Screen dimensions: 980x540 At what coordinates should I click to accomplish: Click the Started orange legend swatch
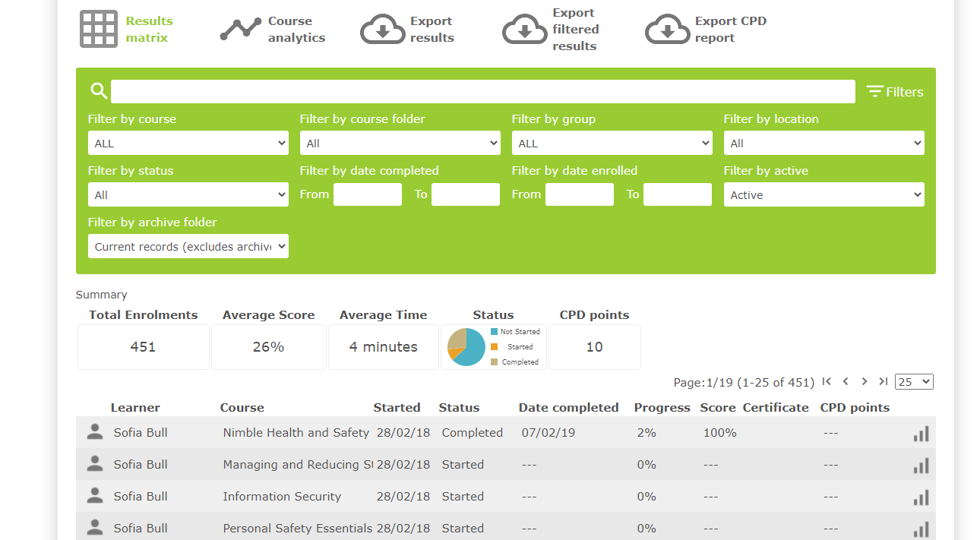coord(494,346)
